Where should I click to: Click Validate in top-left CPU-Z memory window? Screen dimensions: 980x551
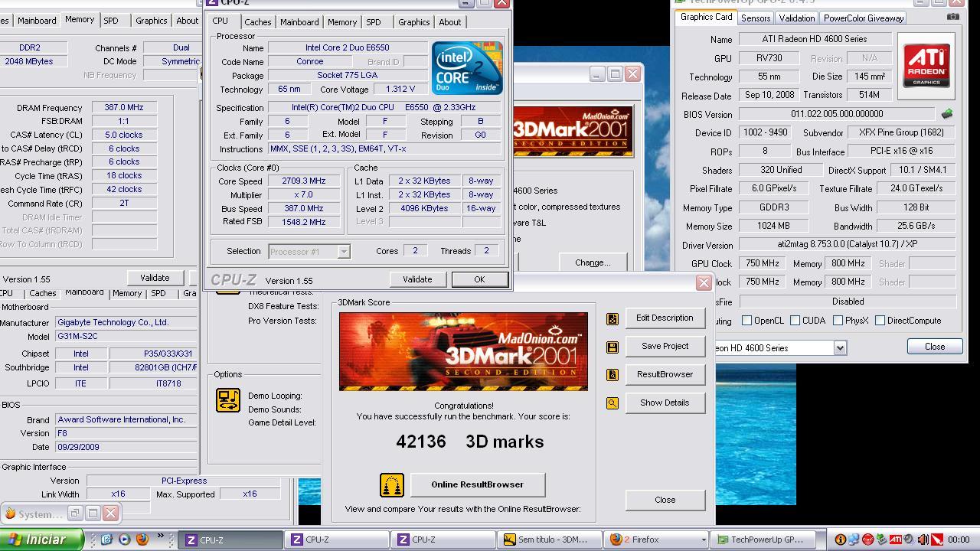pos(155,278)
